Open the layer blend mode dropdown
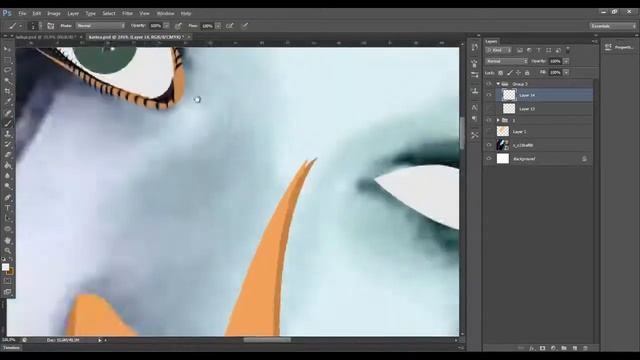The image size is (640, 360). [506, 61]
